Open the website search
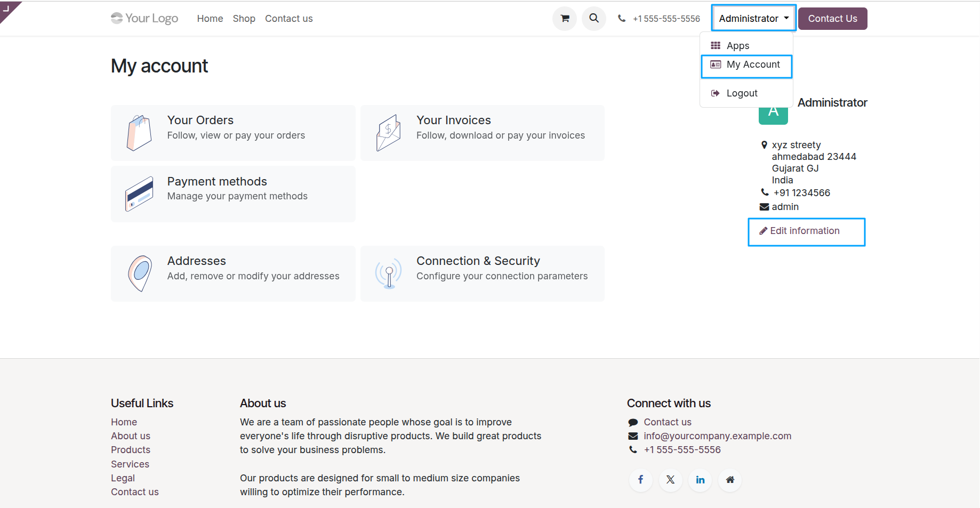 [593, 18]
